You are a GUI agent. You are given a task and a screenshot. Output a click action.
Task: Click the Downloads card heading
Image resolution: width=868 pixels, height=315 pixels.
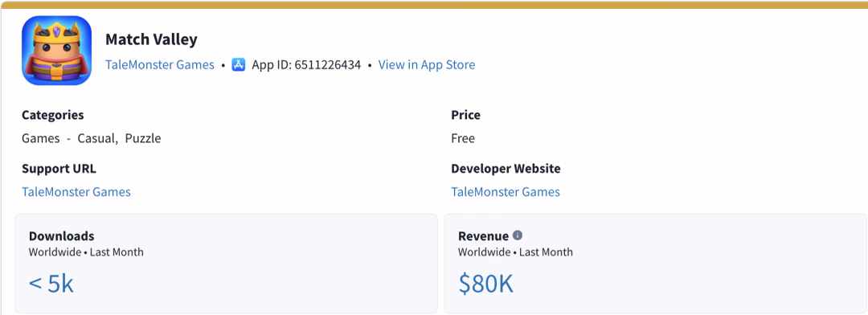(x=61, y=235)
